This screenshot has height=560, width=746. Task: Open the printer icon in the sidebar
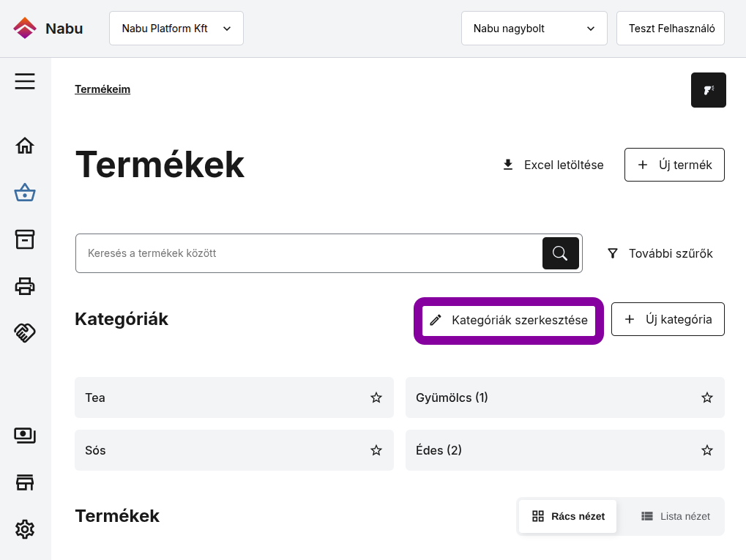pos(25,286)
